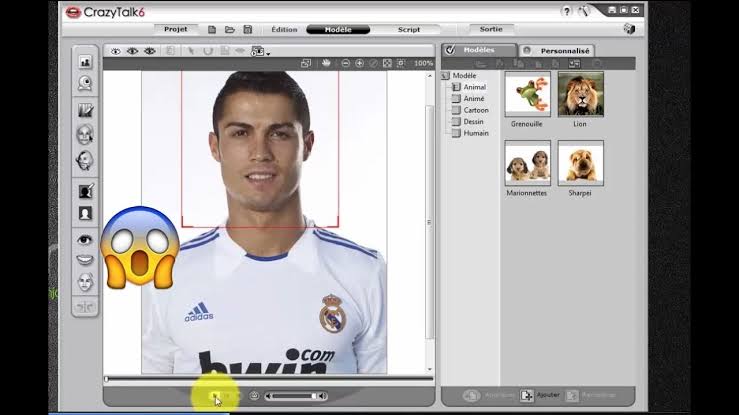Click the library thumbnail view toggle icon
Viewport: 739px width, 415px height.
[574, 64]
